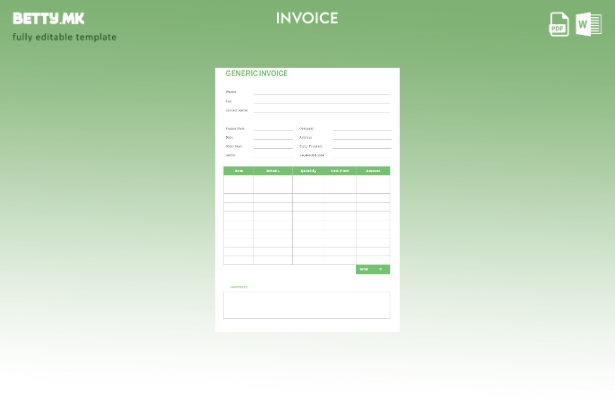Click the Word document format icon
Viewport: 615px width, 400px height.
tap(589, 24)
